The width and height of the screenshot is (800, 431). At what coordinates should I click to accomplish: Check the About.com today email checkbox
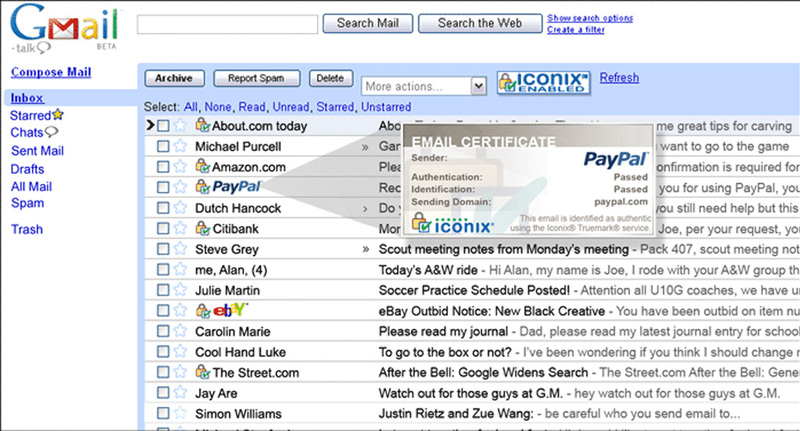pos(163,125)
